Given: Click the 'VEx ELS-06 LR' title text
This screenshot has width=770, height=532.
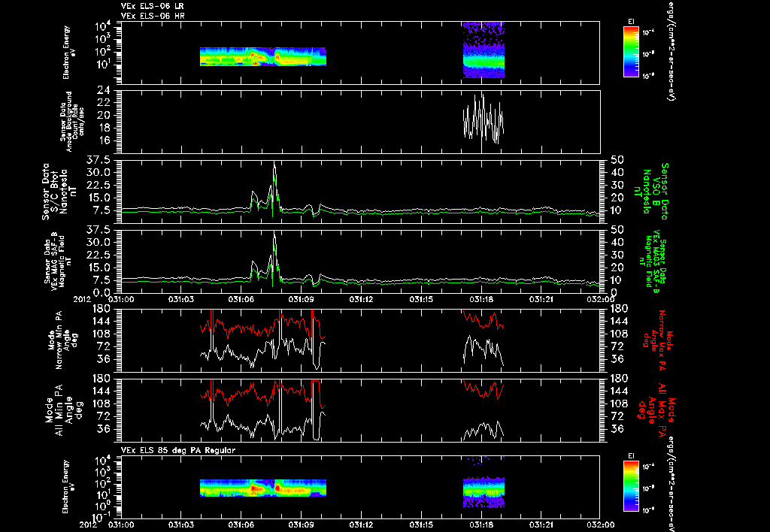Looking at the screenshot, I should [x=152, y=6].
